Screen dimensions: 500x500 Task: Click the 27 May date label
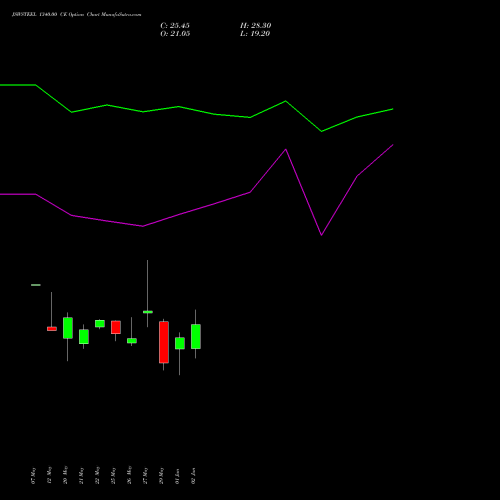pos(145,476)
